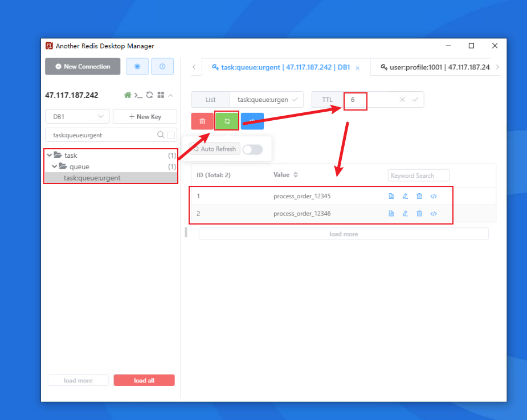
Task: Refresh connection 47.117.187.242 in sidebar
Action: [150, 95]
